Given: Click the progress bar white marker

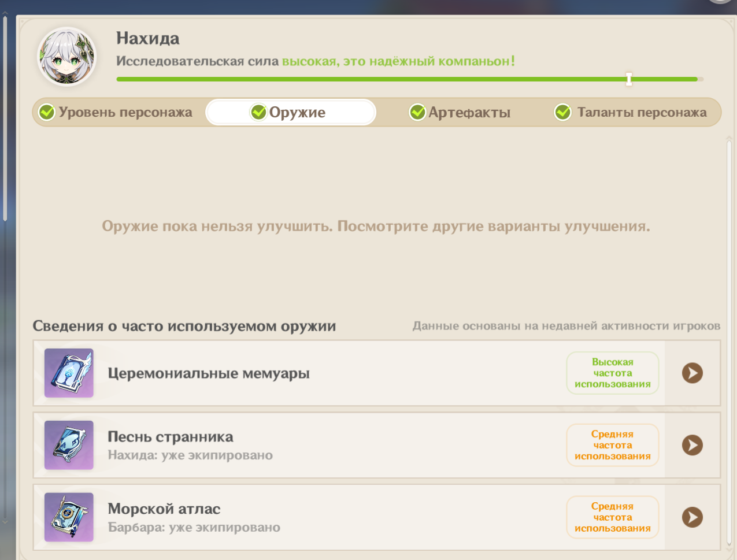Looking at the screenshot, I should (x=629, y=79).
